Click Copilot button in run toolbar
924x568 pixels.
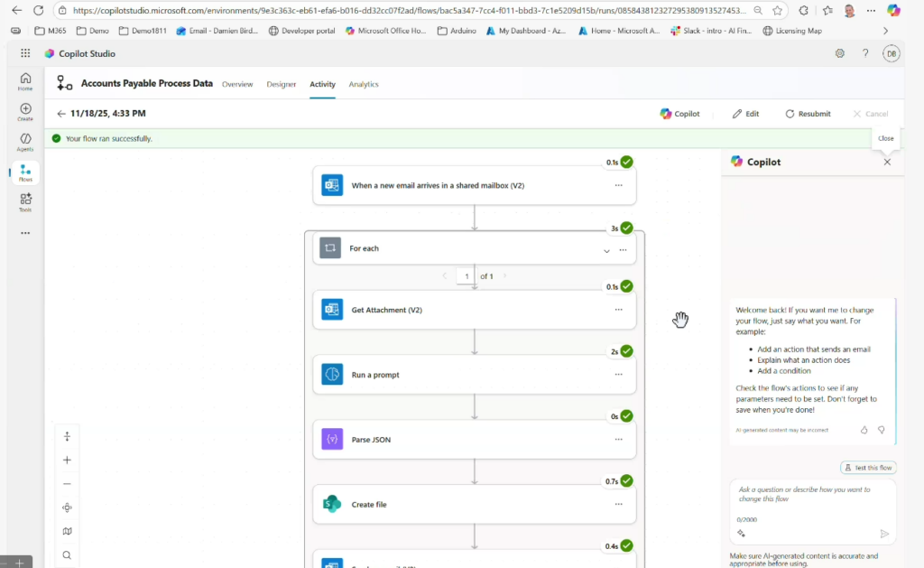click(x=679, y=114)
